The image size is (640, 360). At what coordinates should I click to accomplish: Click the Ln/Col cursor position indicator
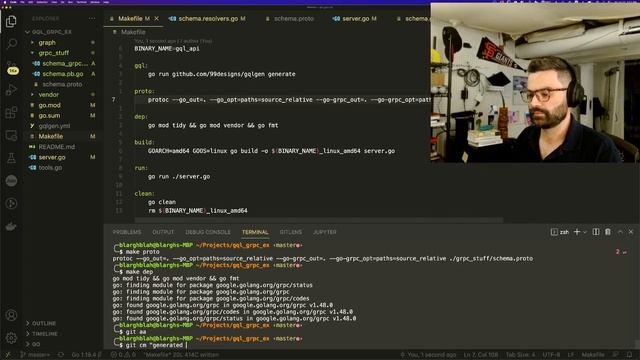tap(481, 355)
